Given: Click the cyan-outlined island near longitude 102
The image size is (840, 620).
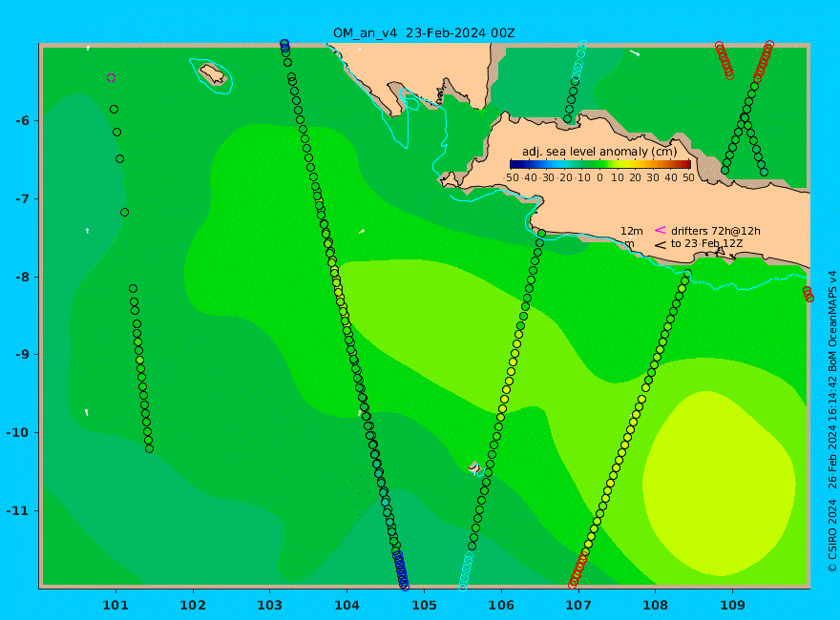Looking at the screenshot, I should (213, 74).
